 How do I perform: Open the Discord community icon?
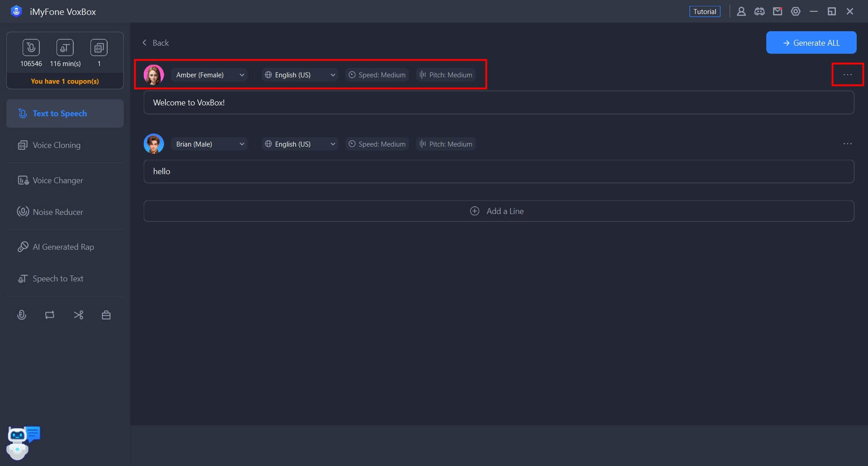(x=759, y=11)
